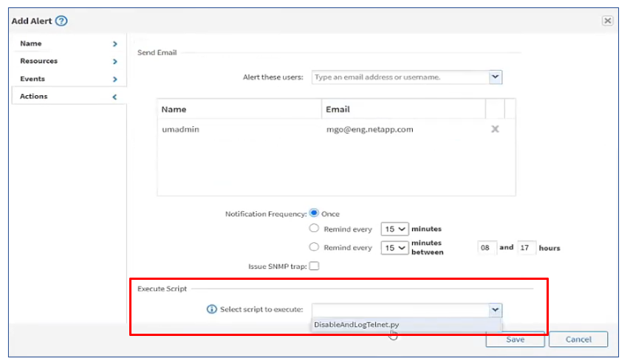Choose DisableAndLogTelnet.py from the list
Viewport: 630px width, 364px height.
[357, 324]
